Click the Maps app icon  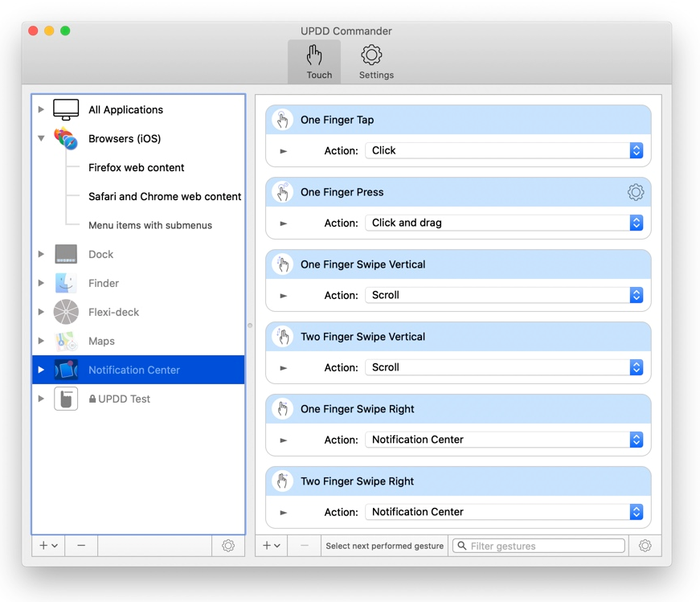(66, 341)
